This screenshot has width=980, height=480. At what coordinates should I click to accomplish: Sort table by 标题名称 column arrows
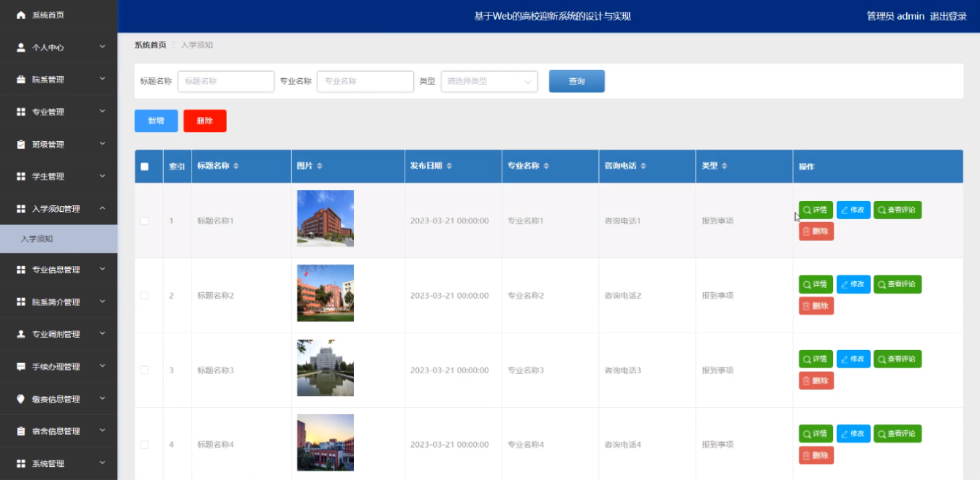point(236,167)
